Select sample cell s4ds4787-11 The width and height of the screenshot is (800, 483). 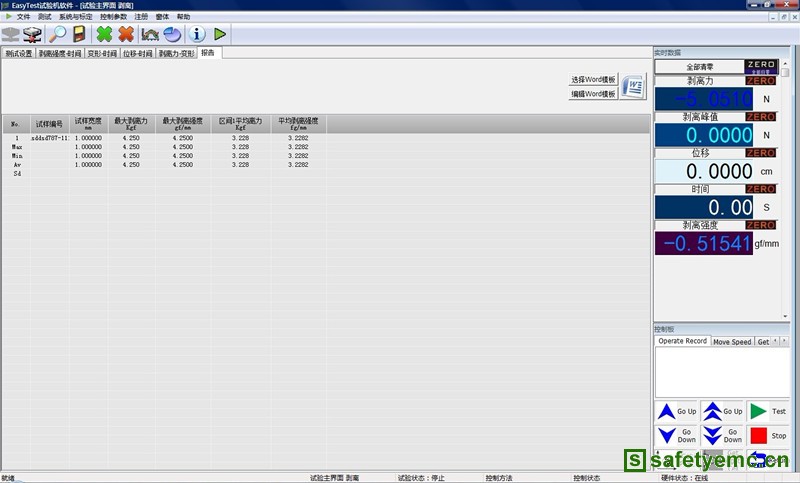(x=49, y=138)
